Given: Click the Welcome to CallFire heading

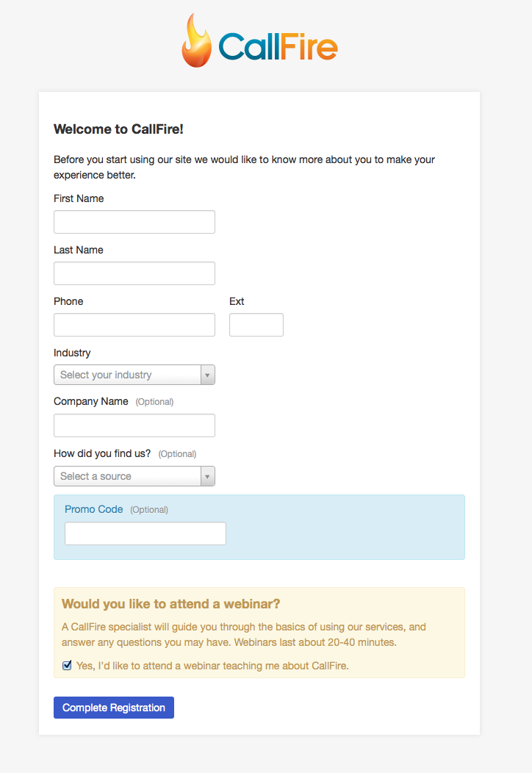Looking at the screenshot, I should pyautogui.click(x=118, y=129).
